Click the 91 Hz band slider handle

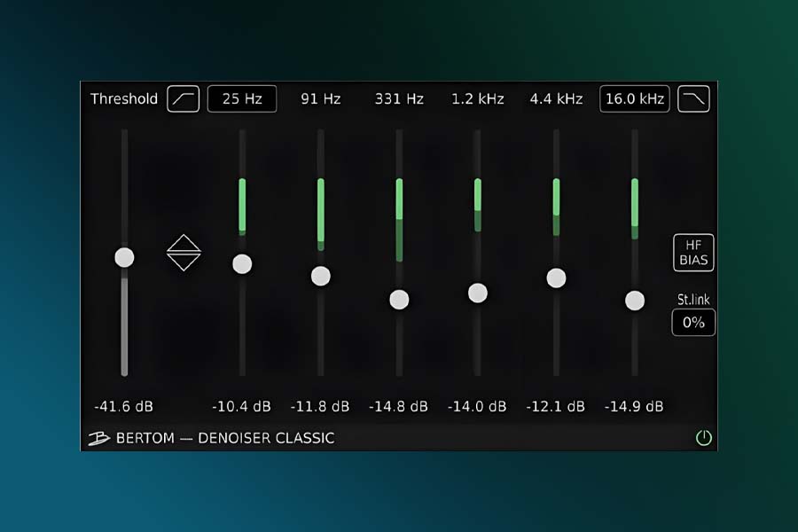(x=321, y=276)
